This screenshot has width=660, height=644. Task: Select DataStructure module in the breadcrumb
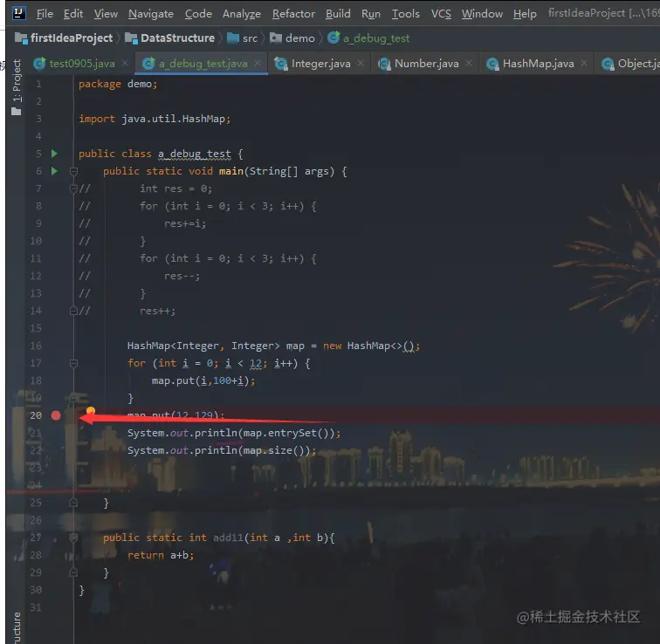pos(177,38)
